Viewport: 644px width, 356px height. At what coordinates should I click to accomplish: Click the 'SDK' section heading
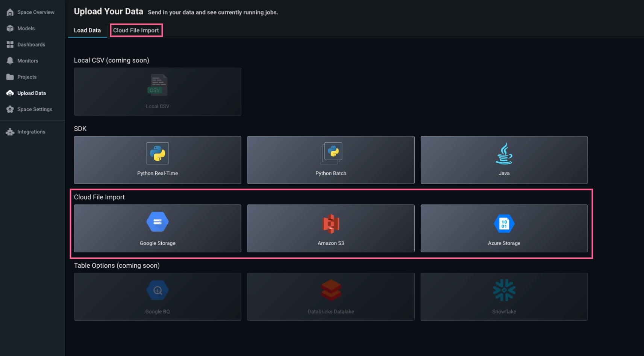[x=80, y=129]
